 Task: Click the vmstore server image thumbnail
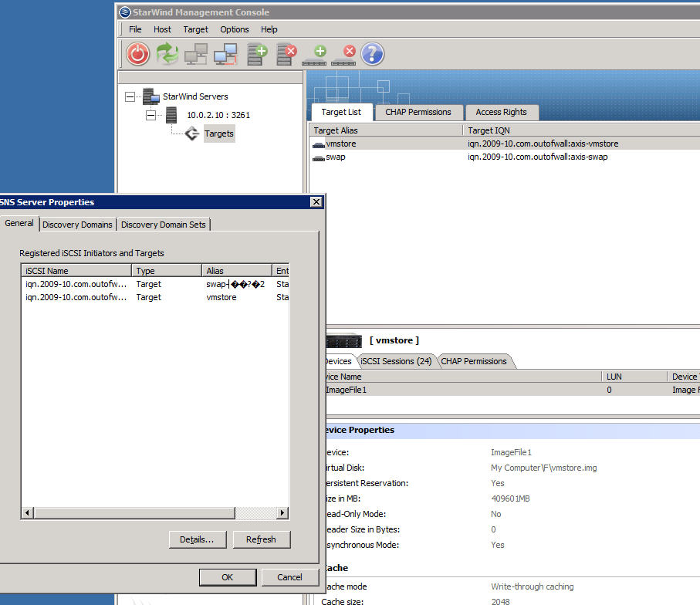[343, 341]
